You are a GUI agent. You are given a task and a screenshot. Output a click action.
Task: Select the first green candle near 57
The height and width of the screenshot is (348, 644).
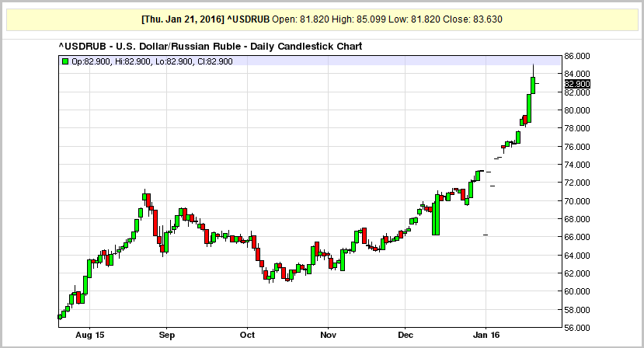pos(60,317)
